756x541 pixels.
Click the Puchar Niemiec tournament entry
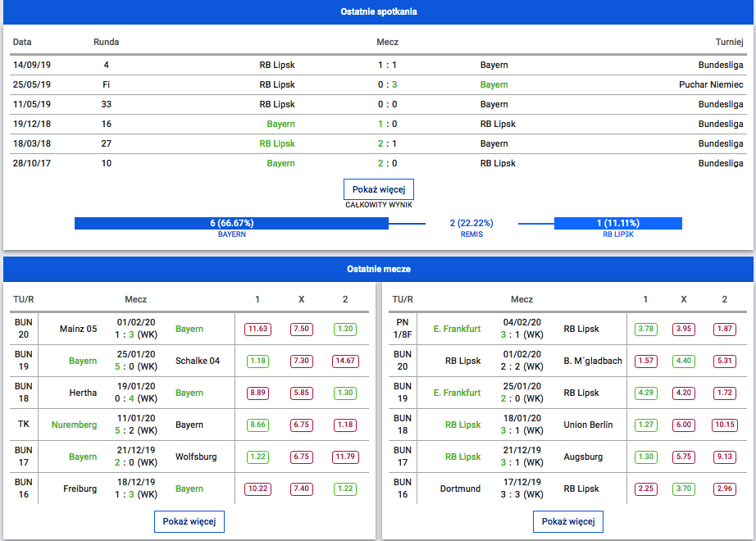(711, 84)
